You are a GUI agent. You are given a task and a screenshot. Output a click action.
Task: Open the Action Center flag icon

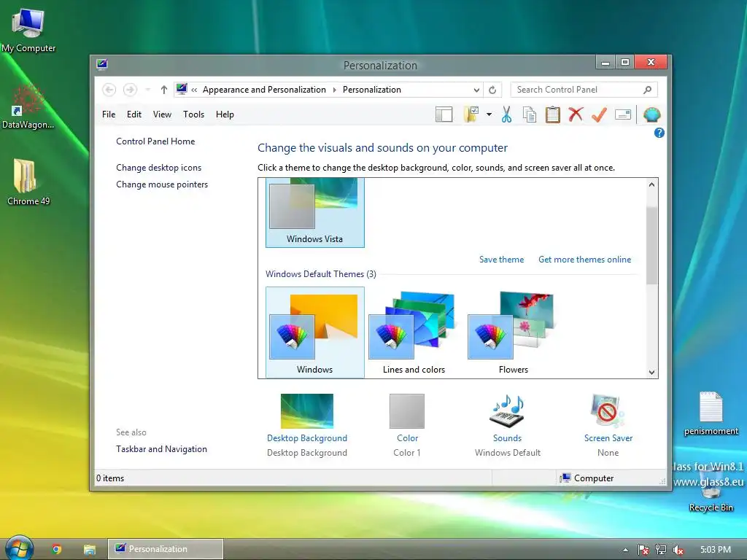point(643,550)
